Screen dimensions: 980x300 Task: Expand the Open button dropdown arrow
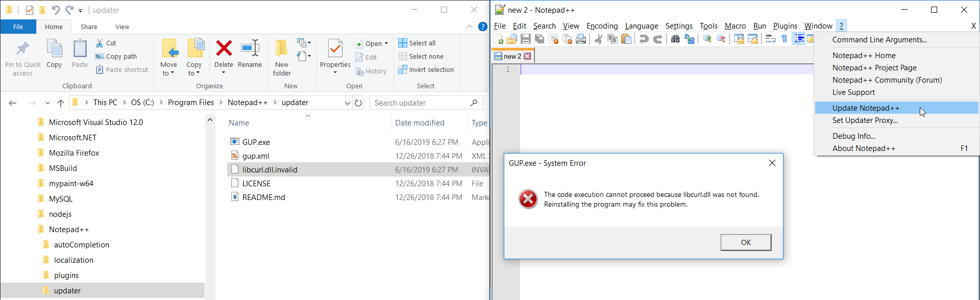click(386, 43)
